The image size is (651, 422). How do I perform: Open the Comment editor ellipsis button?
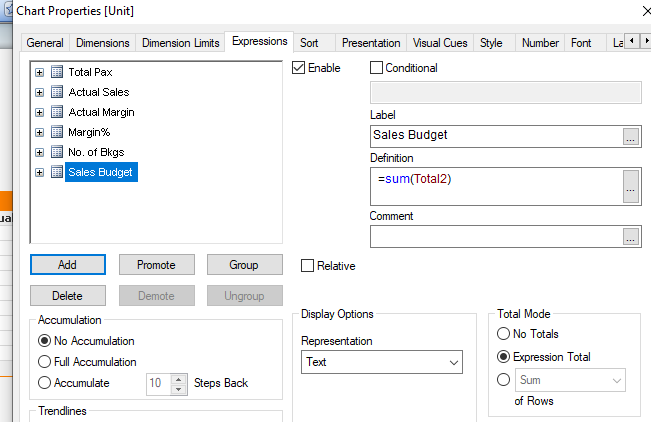click(x=631, y=237)
